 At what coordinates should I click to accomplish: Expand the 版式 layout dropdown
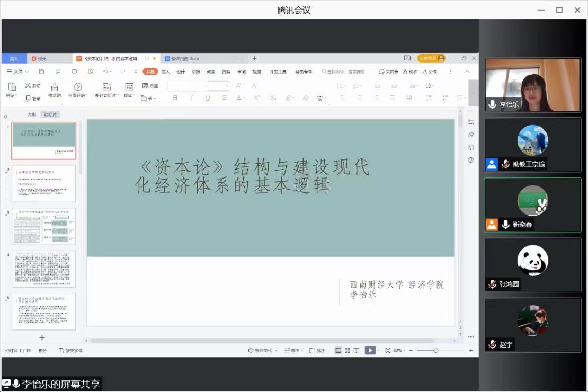(129, 96)
